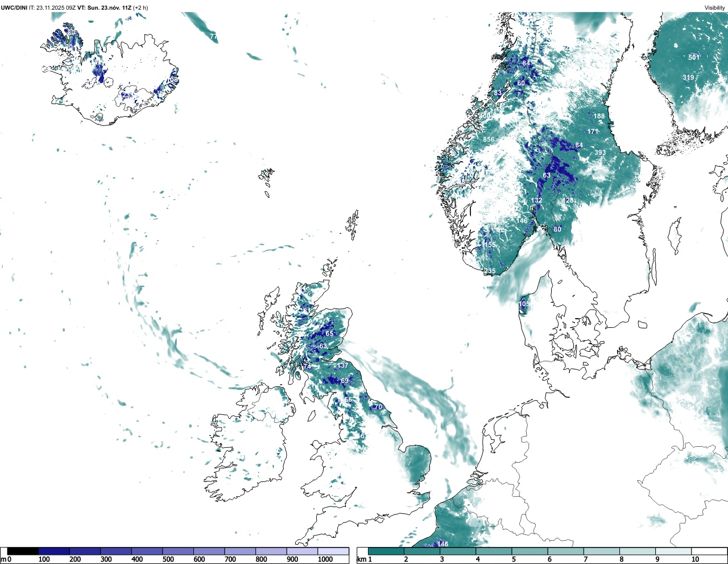The image size is (728, 564).
Task: Click the '5' tick label on km legend
Action: pyautogui.click(x=514, y=559)
